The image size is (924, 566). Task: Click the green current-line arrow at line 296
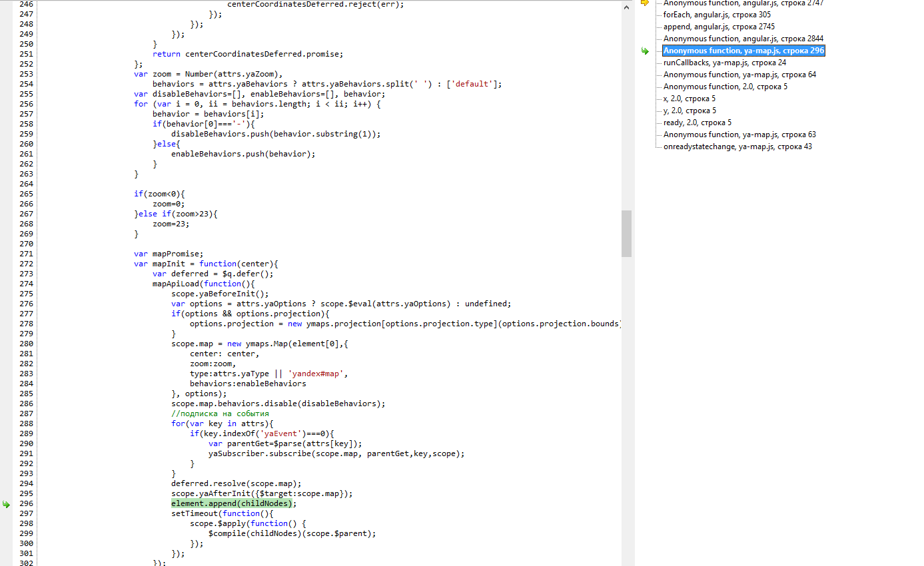coord(6,504)
